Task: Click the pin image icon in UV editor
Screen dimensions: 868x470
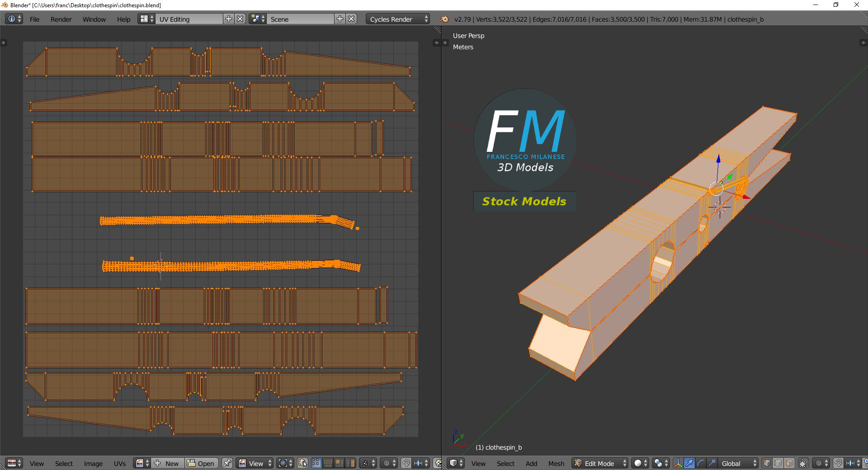Action: pos(227,463)
